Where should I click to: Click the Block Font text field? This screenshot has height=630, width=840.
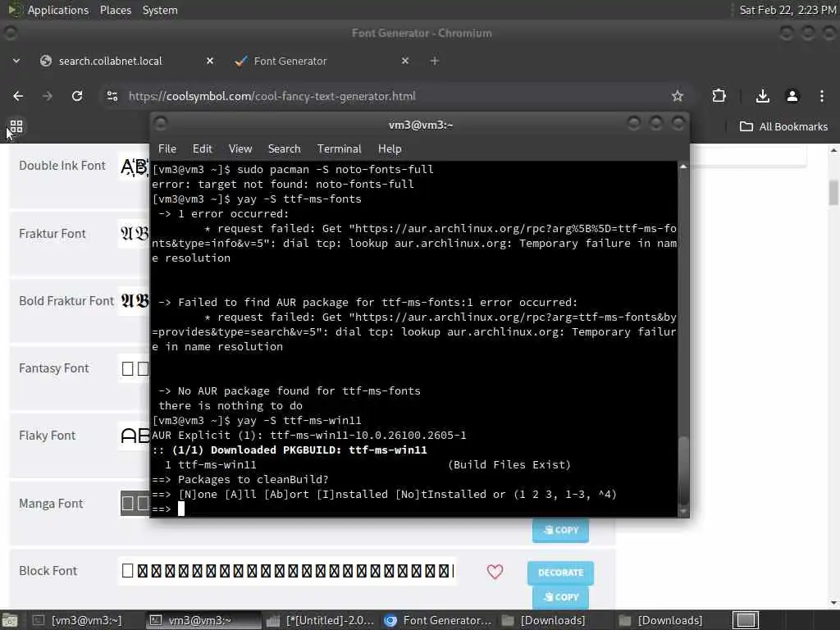[x=288, y=571]
